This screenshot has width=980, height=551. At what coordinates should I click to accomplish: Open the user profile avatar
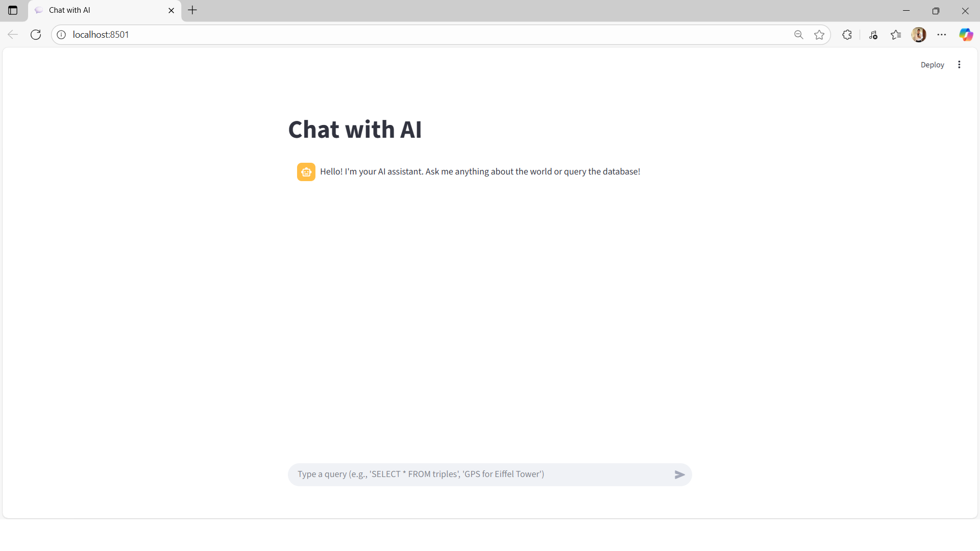click(x=919, y=35)
